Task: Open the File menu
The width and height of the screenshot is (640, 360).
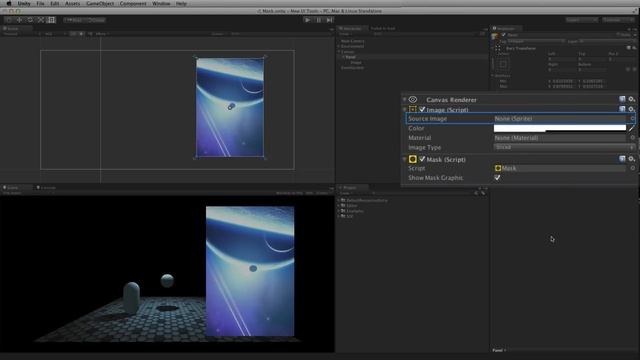Action: 40,3
